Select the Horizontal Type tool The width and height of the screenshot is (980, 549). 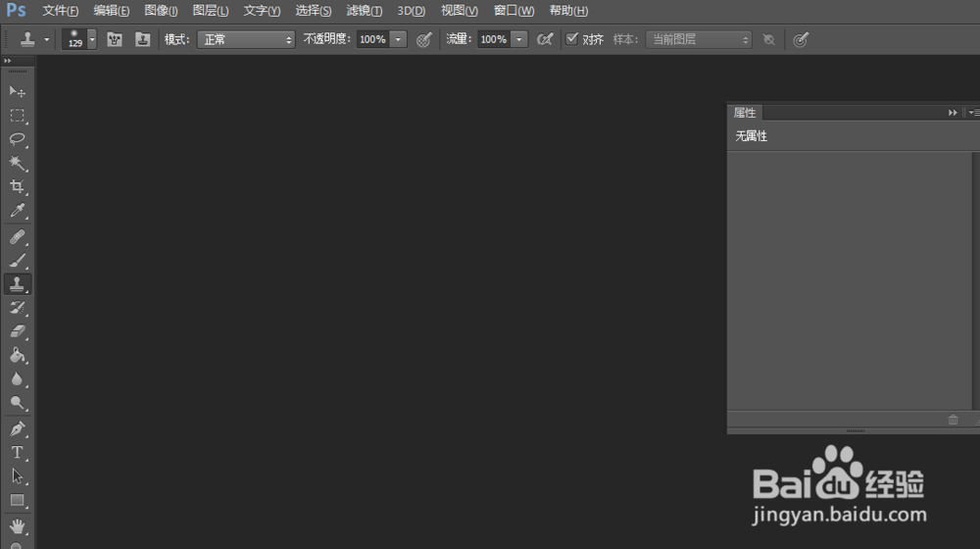click(x=17, y=453)
